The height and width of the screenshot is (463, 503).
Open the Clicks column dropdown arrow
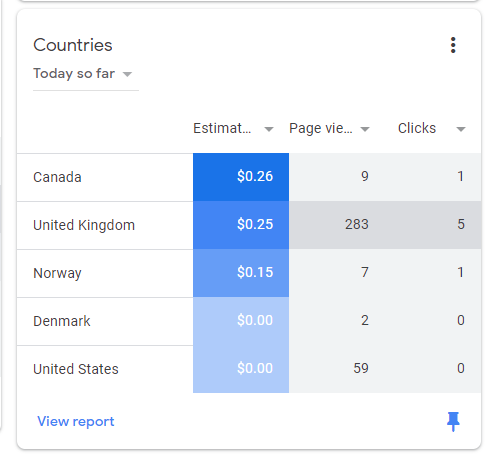click(461, 129)
